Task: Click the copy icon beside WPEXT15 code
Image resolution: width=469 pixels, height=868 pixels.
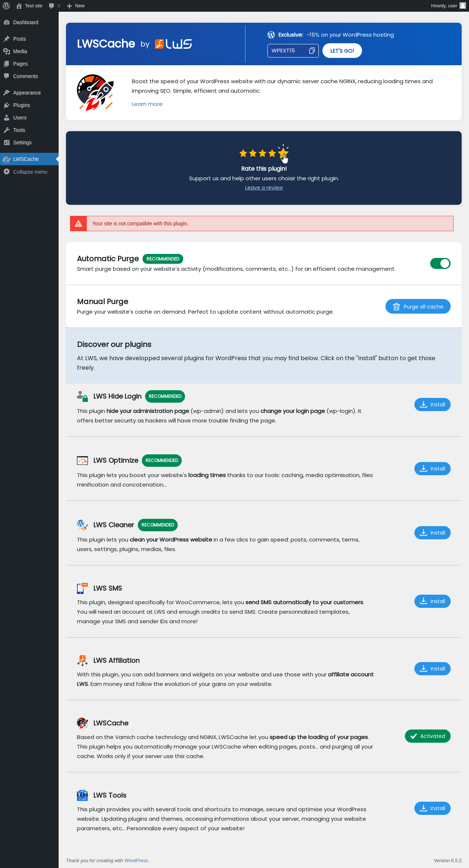Action: (x=312, y=51)
